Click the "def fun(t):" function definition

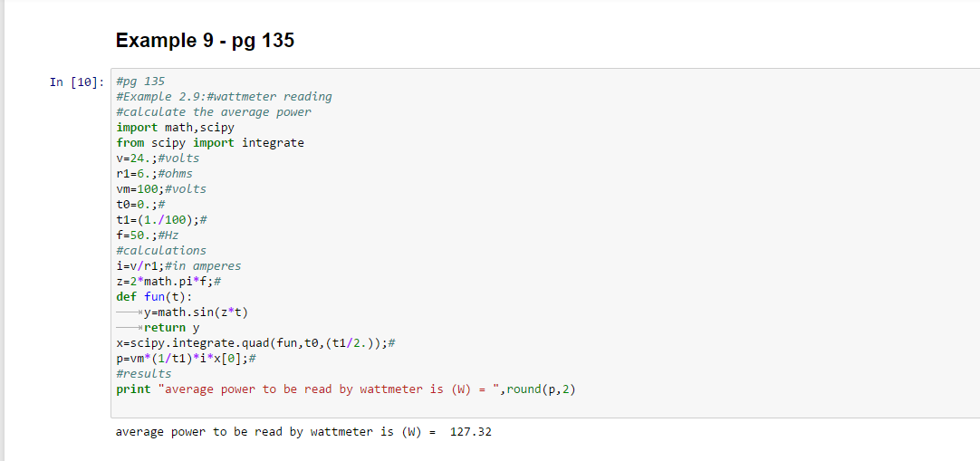154,297
